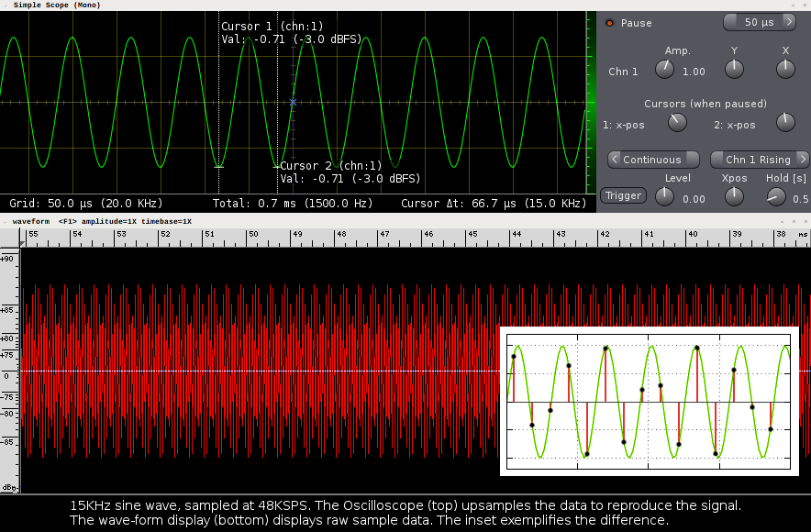Click the right arrow of Chn 1 Rising
The height and width of the screenshot is (532, 811).
click(x=802, y=160)
